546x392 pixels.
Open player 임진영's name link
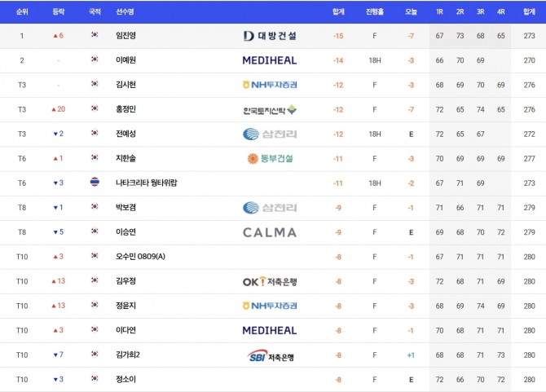pyautogui.click(x=125, y=36)
